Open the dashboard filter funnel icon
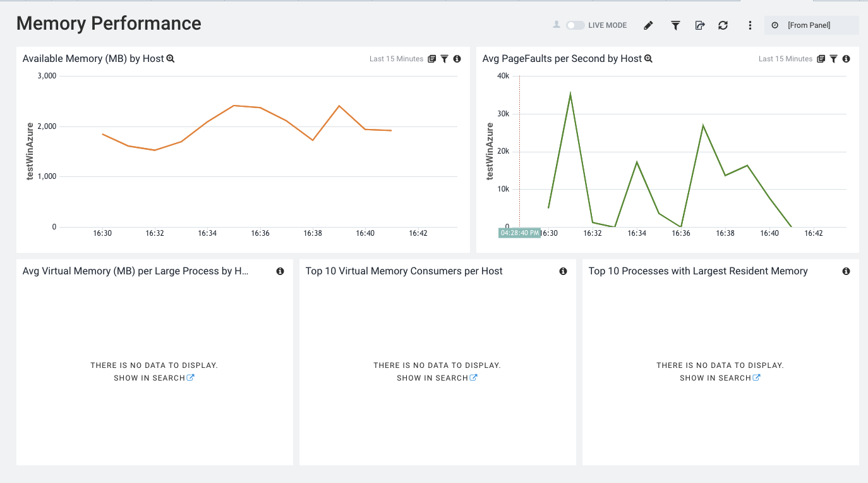Viewport: 868px width, 483px height. pos(675,25)
